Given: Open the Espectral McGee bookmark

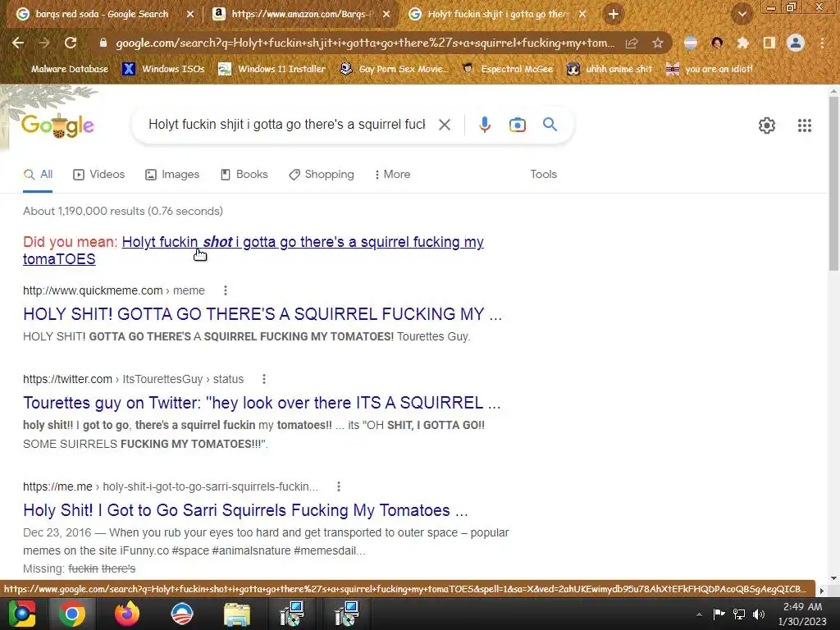Looking at the screenshot, I should 507,69.
